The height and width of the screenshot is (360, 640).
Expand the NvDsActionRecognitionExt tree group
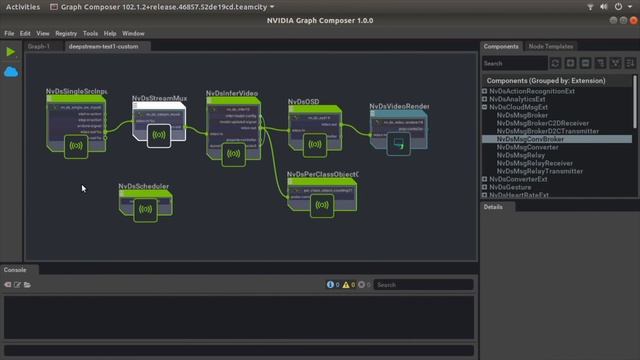[484, 91]
